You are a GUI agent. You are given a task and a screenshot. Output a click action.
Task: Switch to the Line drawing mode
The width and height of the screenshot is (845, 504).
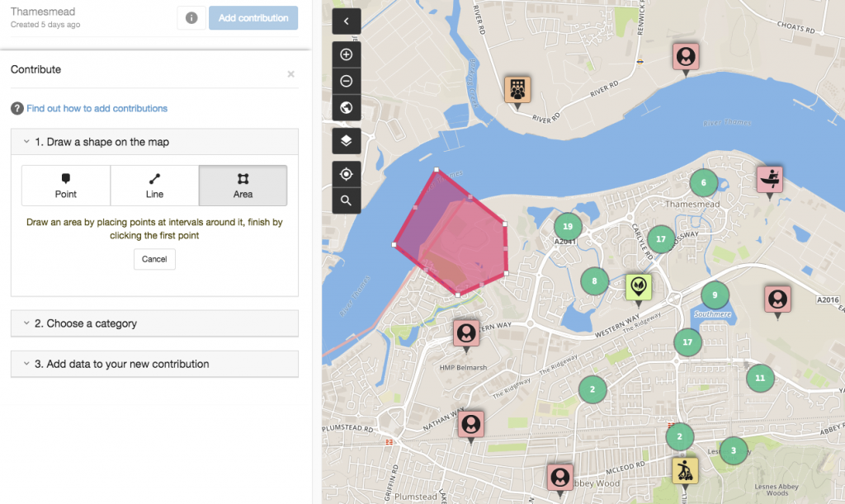coord(154,185)
